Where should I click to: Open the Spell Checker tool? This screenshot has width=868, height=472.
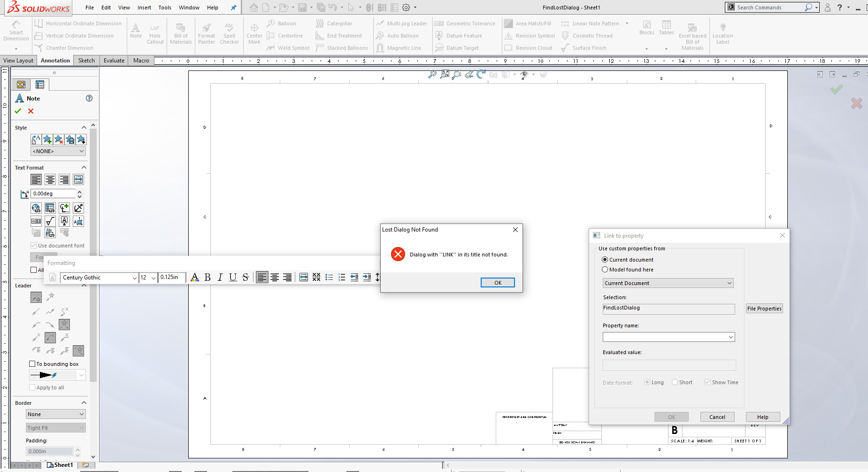click(229, 34)
